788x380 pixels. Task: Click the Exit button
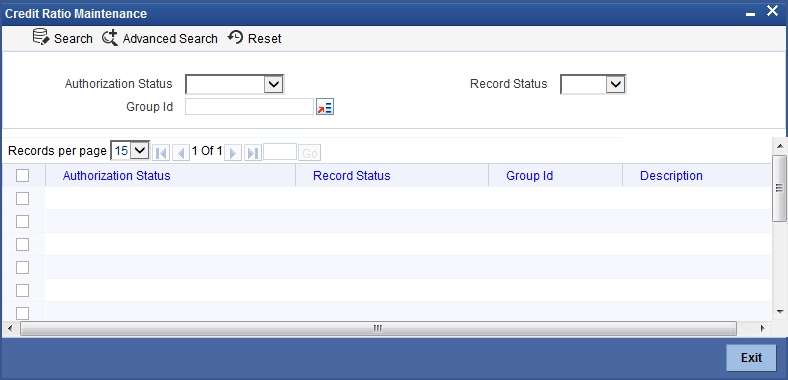point(751,357)
